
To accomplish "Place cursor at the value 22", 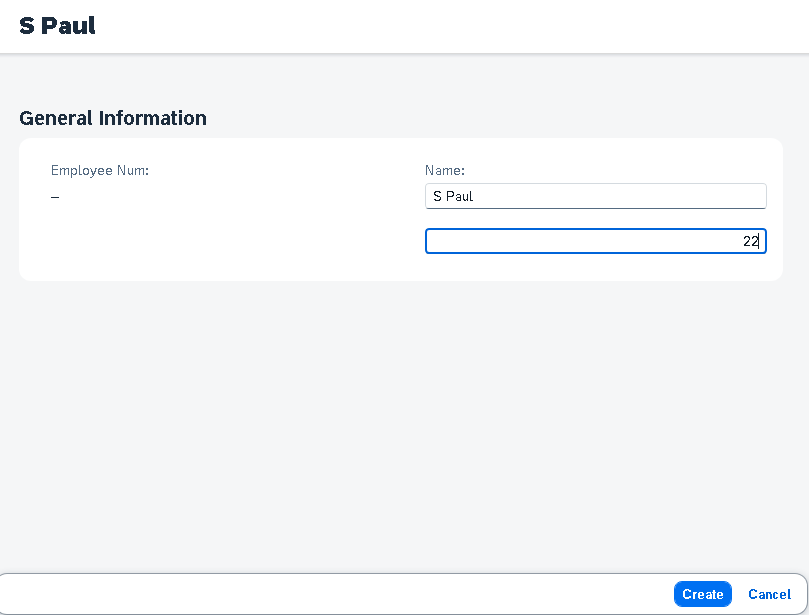I will click(x=751, y=241).
